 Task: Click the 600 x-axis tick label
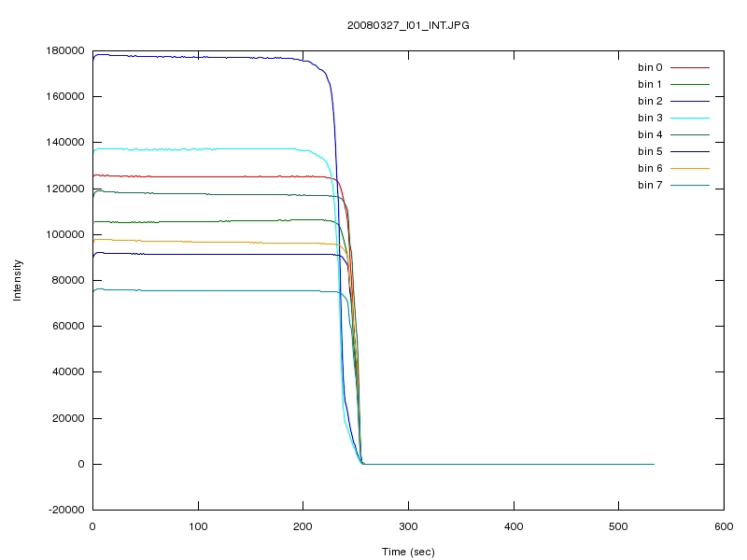pyautogui.click(x=724, y=526)
